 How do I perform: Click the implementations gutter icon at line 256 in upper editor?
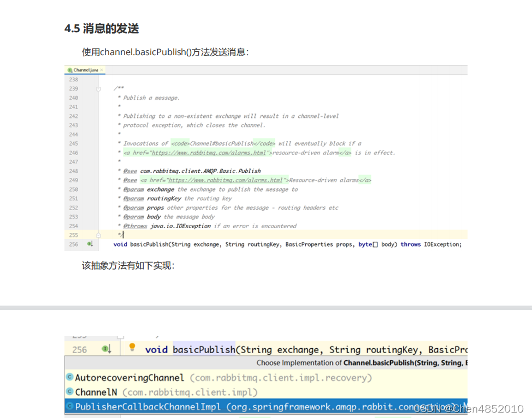click(90, 244)
